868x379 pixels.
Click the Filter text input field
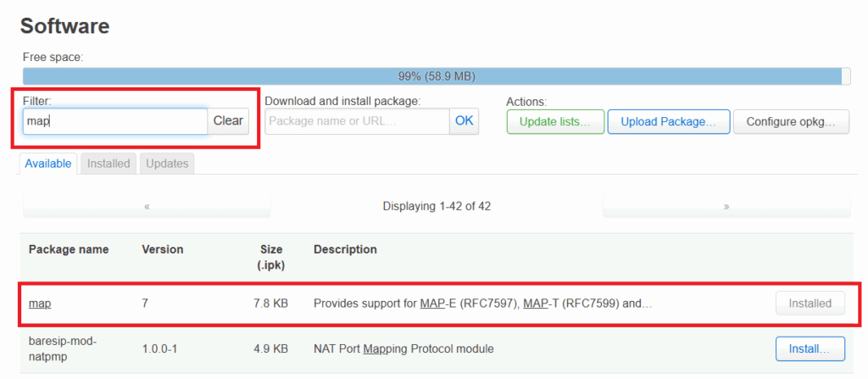(x=114, y=121)
